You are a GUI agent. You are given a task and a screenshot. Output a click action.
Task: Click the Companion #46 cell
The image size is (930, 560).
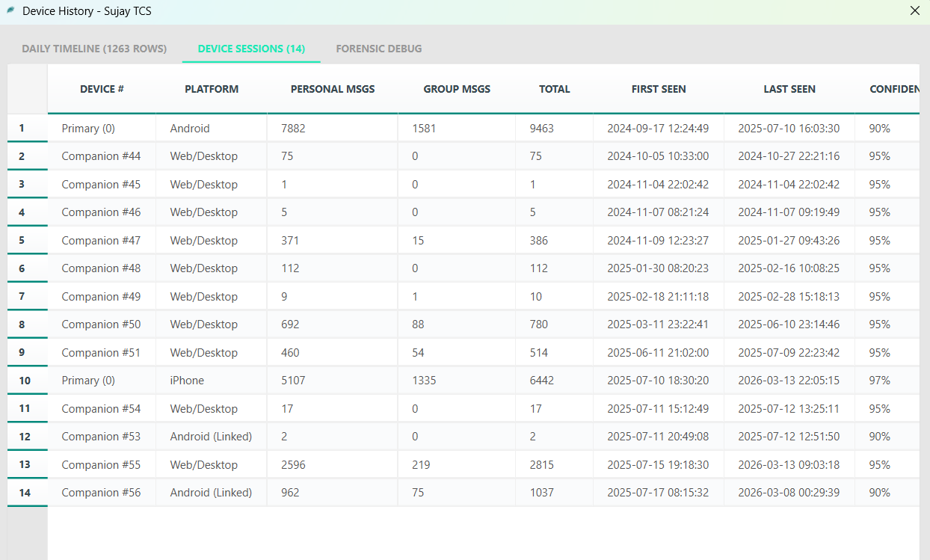pyautogui.click(x=102, y=212)
